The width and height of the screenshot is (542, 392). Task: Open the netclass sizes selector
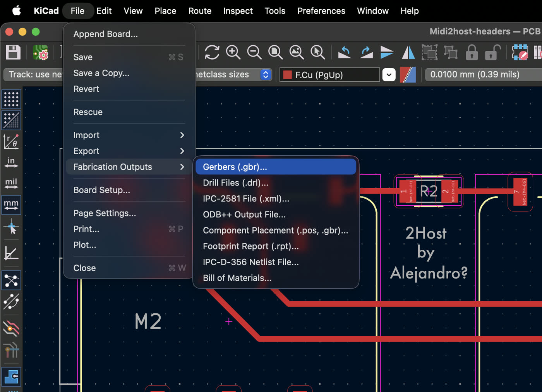point(266,75)
